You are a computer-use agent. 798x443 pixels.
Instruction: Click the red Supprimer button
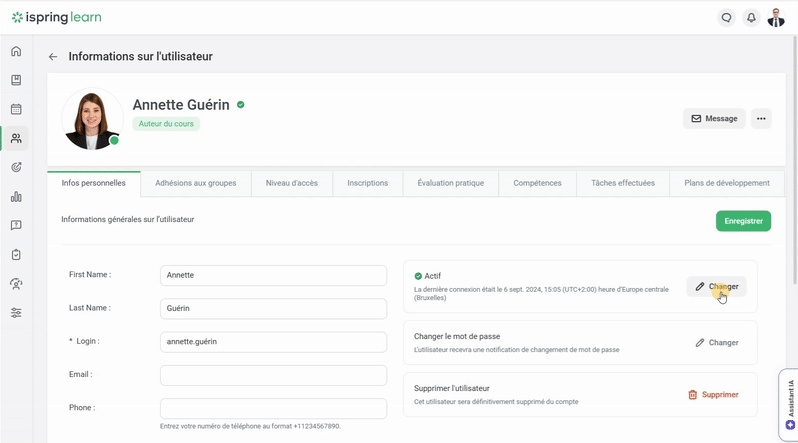tap(713, 395)
